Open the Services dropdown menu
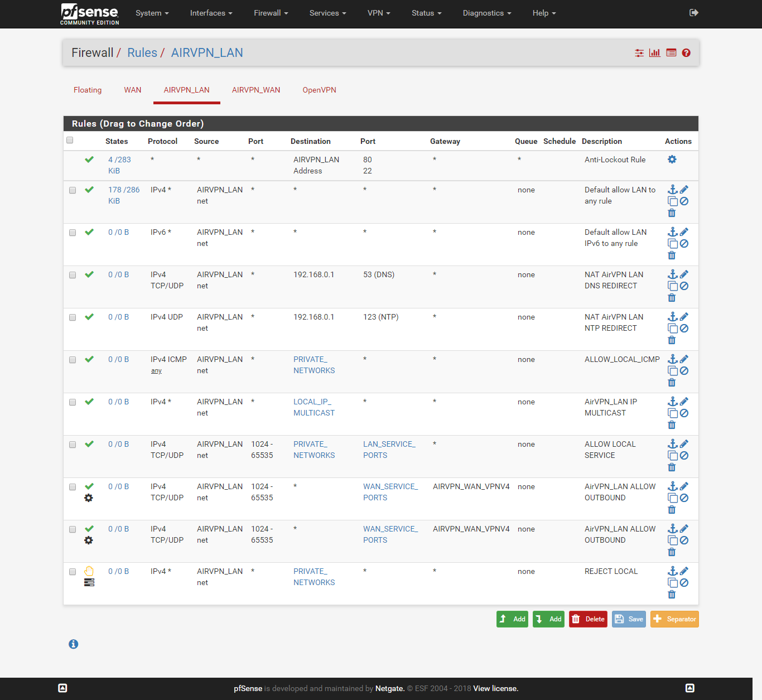The image size is (762, 700). coord(328,13)
